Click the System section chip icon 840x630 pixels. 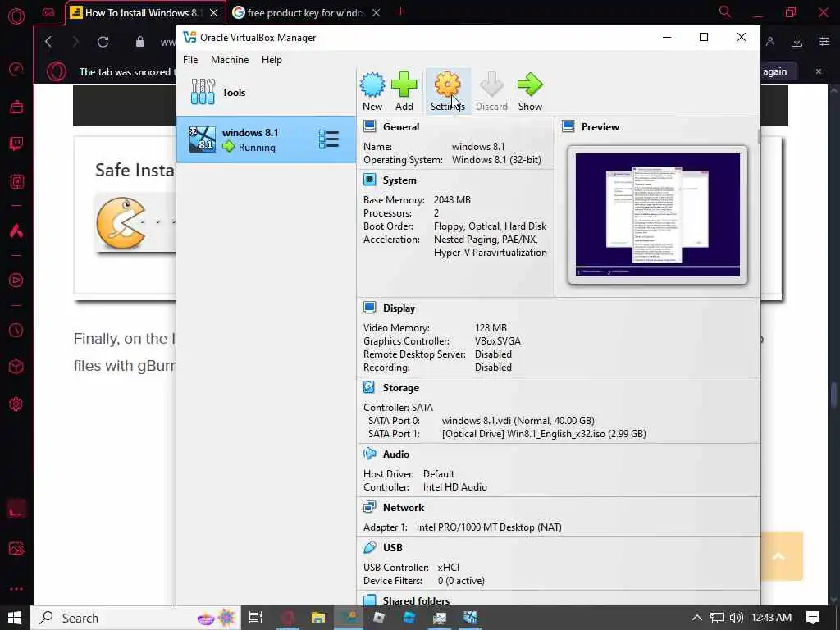pos(370,180)
